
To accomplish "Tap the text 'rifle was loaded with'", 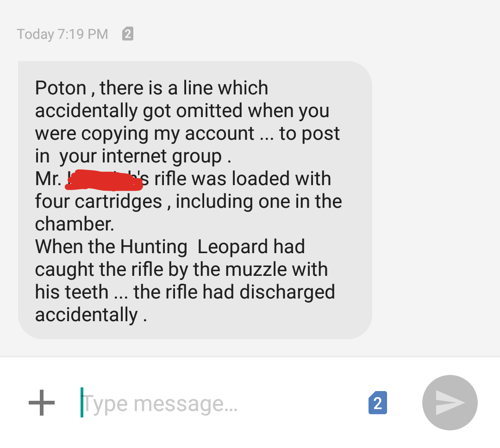I will coord(243,178).
